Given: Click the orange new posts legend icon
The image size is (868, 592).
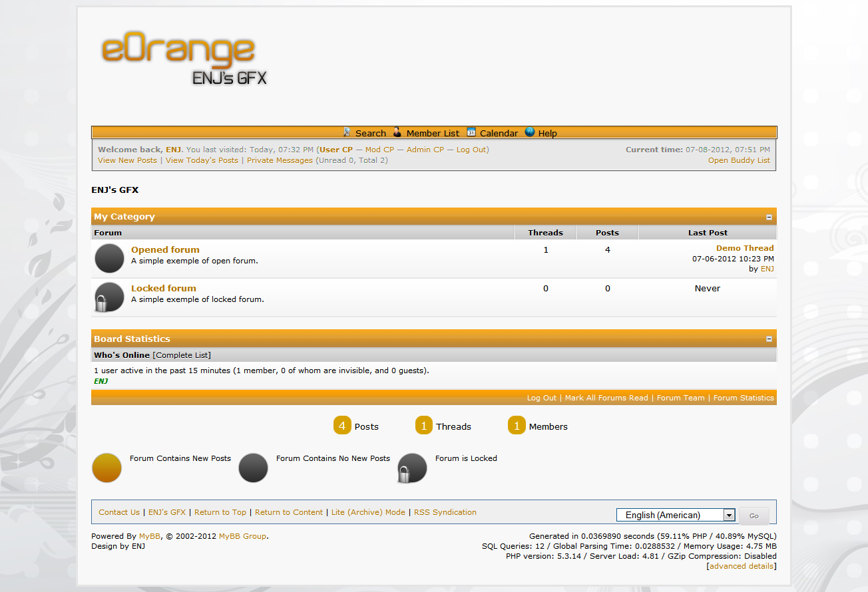Looking at the screenshot, I should 107,468.
